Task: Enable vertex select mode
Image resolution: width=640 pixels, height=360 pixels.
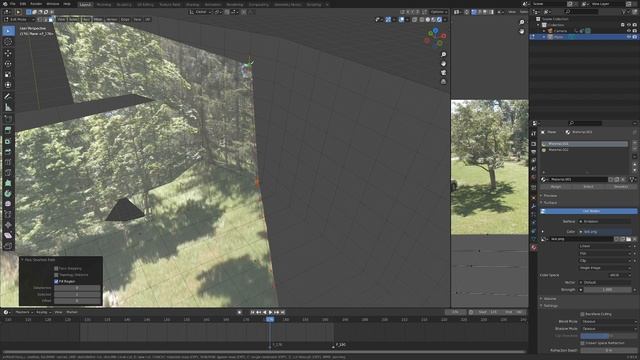Action: click(40, 19)
